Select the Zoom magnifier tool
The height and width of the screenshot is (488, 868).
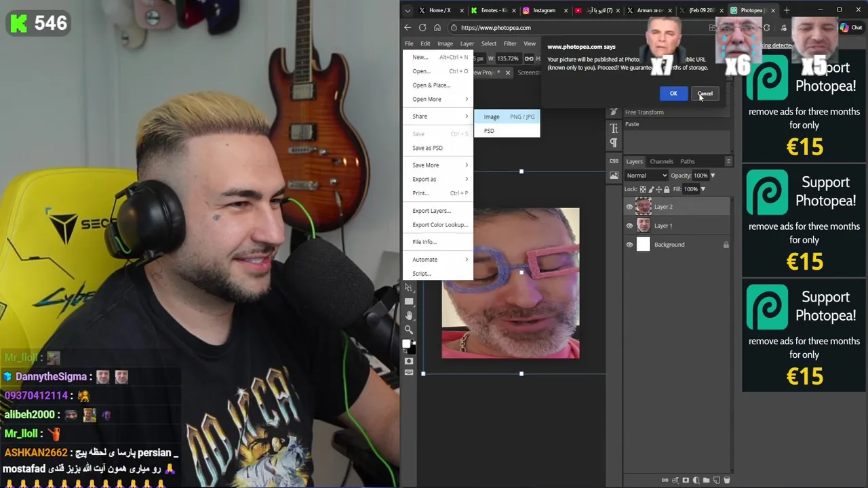[408, 329]
